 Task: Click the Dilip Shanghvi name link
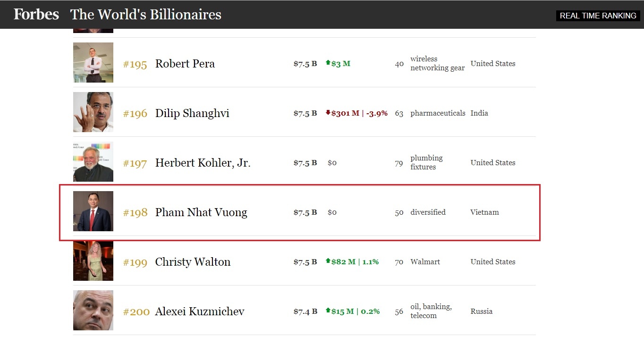[x=192, y=113]
